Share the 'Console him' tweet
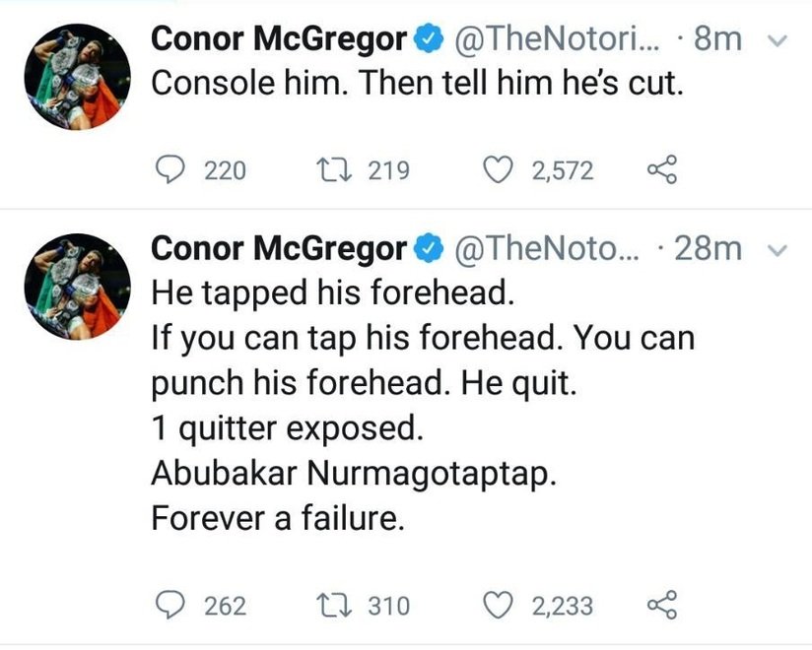The height and width of the screenshot is (650, 812). coord(662,171)
